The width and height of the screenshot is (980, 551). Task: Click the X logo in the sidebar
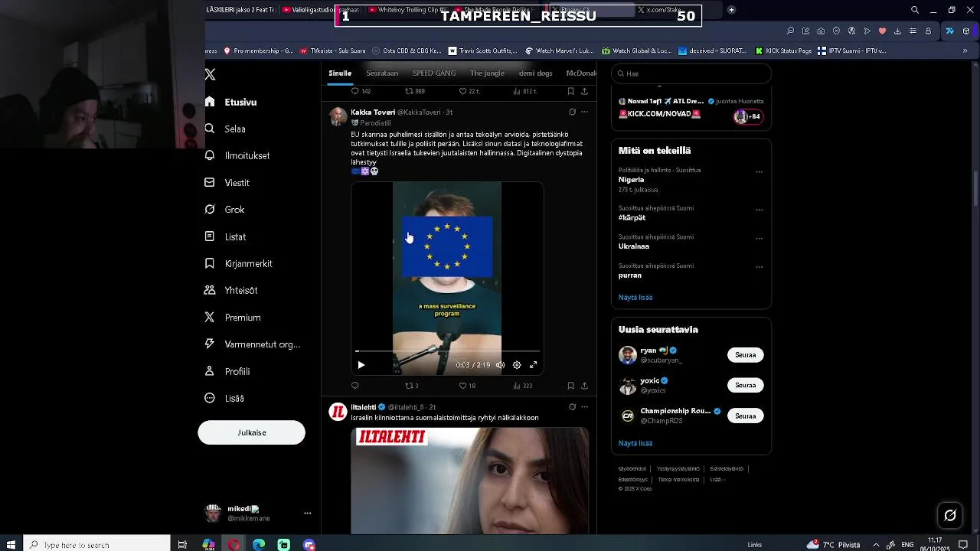[x=210, y=74]
